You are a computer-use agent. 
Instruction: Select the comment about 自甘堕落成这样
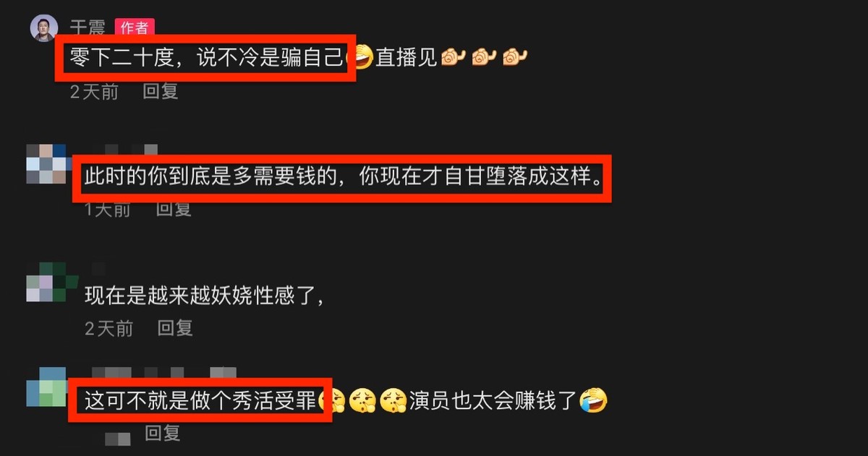343,178
